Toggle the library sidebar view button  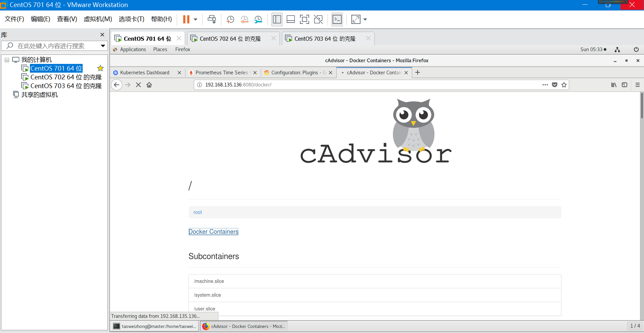(277, 20)
